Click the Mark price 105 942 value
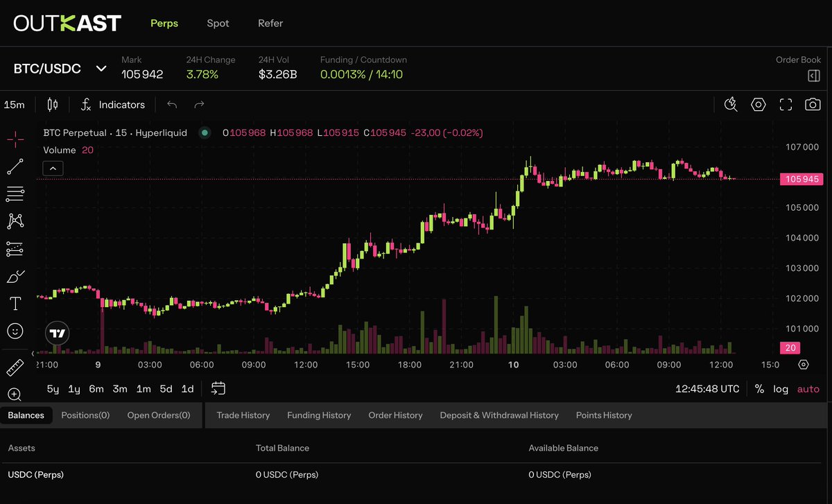Screen dimensions: 832x504 (x=142, y=74)
